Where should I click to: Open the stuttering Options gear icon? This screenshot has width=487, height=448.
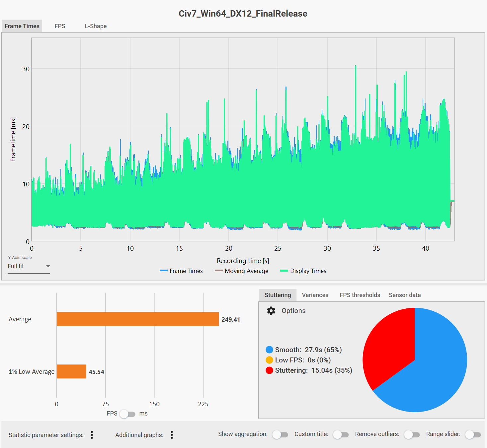[271, 311]
